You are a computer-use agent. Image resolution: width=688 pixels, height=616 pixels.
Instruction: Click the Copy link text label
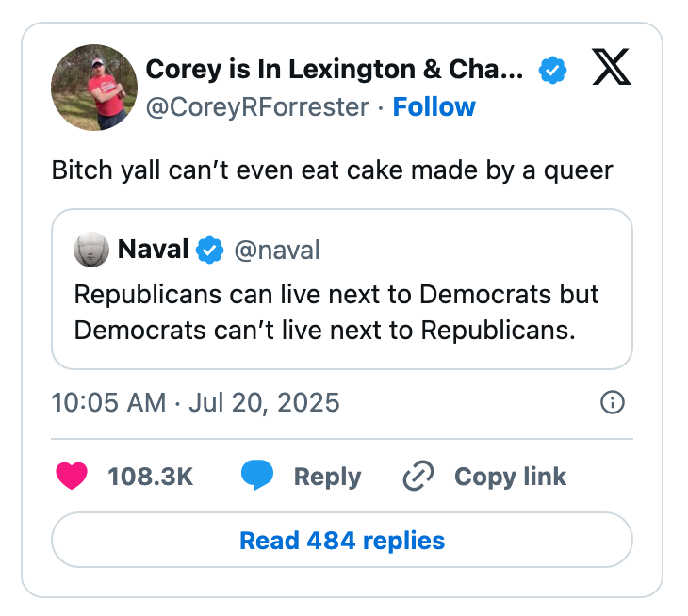point(510,477)
